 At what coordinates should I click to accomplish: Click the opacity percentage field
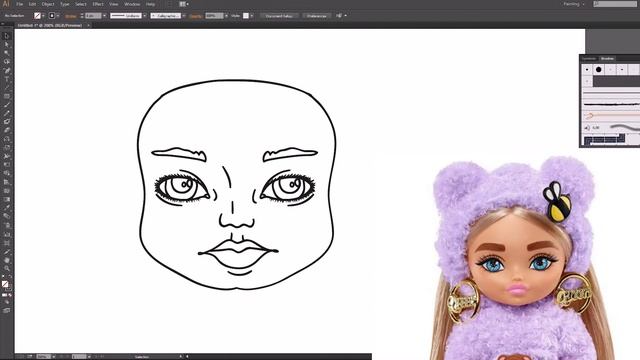pyautogui.click(x=214, y=16)
